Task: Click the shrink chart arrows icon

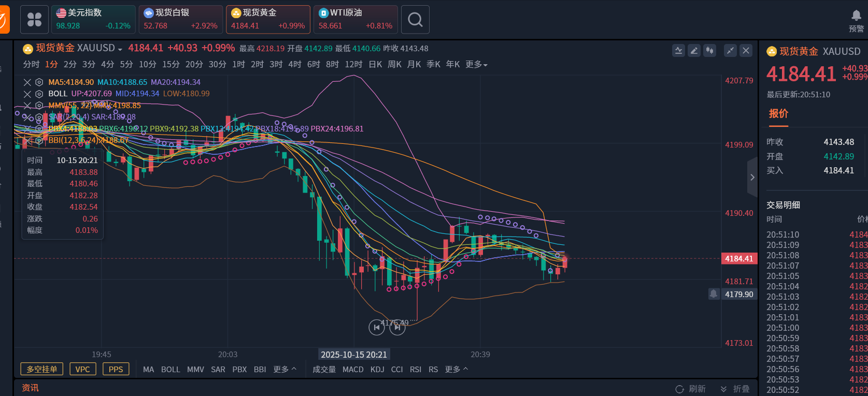Action: click(x=730, y=50)
